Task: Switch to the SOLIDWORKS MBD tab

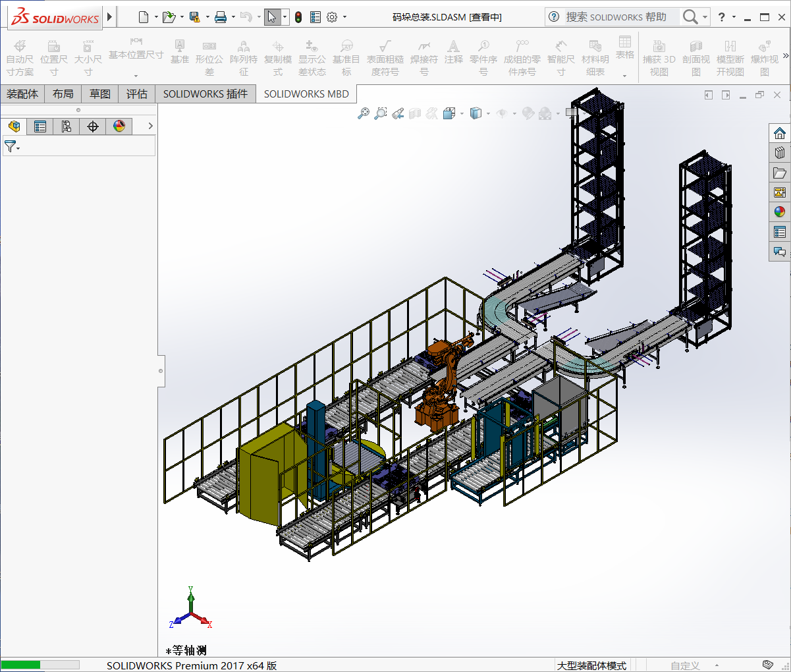Action: click(x=306, y=94)
